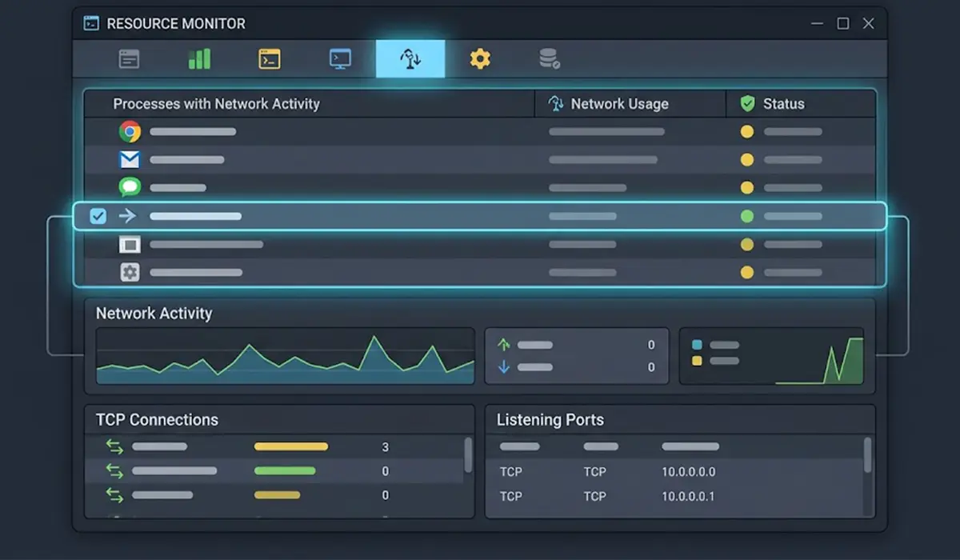Click the antenna icon beside Network Usage
This screenshot has height=560, width=960.
[556, 103]
